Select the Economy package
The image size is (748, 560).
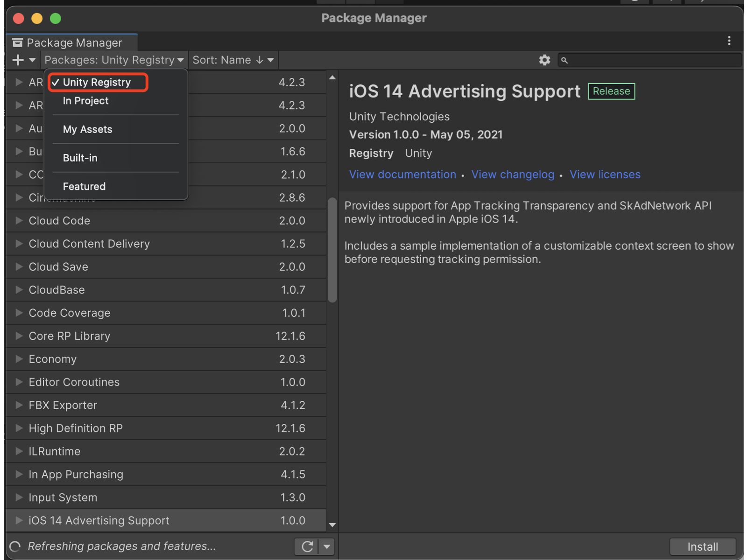coord(166,359)
